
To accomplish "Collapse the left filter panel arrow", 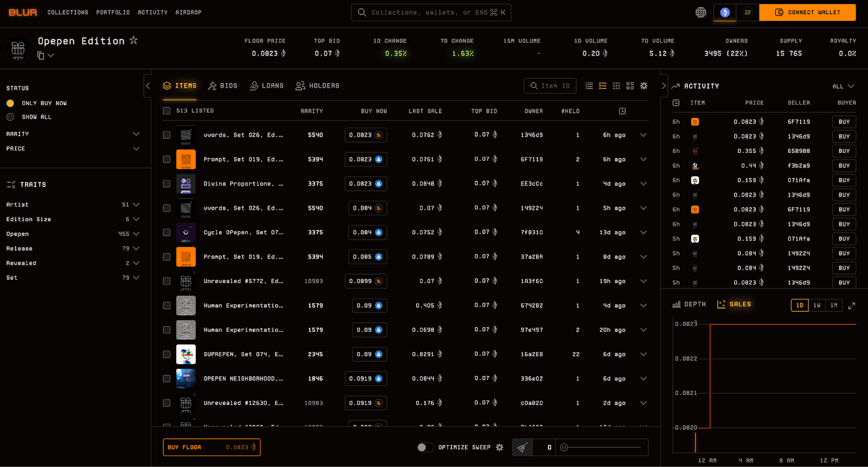I will (148, 86).
